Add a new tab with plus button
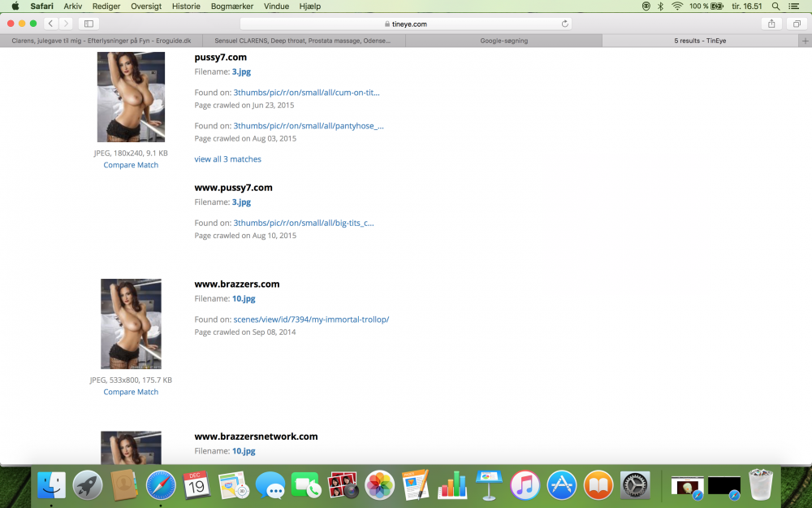This screenshot has height=508, width=812. tap(806, 41)
